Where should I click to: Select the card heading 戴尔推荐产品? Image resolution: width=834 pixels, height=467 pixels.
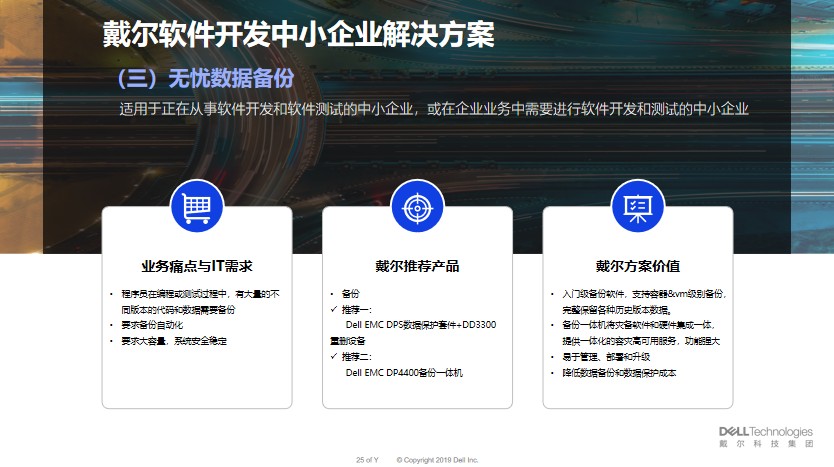[x=417, y=266]
